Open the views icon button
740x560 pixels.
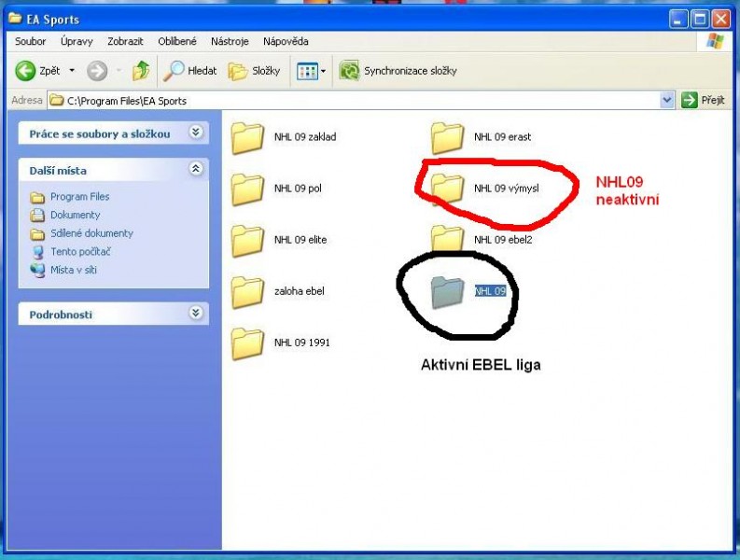pyautogui.click(x=307, y=71)
